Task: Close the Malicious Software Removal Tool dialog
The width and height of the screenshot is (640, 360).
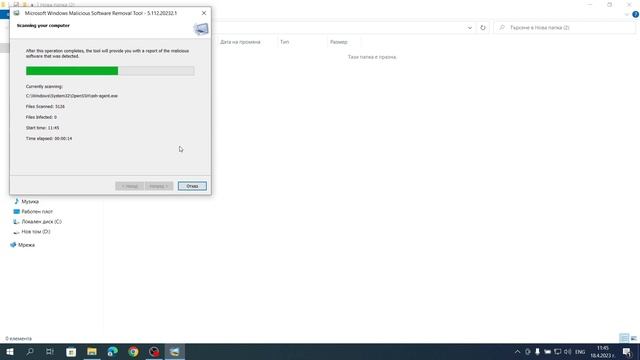Action: tap(204, 13)
